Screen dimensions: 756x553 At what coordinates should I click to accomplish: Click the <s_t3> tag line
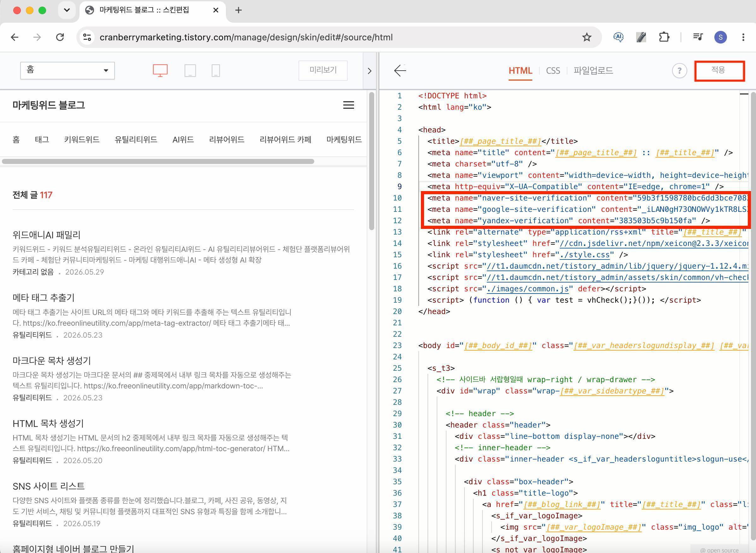coord(441,368)
